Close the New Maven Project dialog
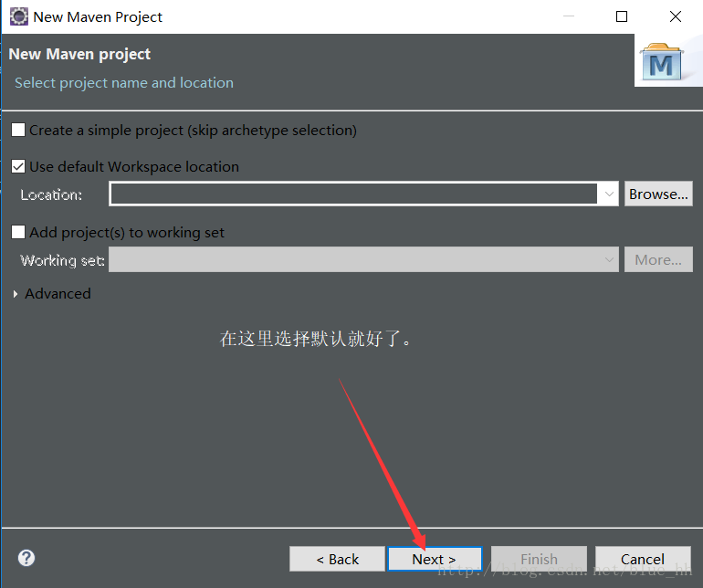 (x=676, y=16)
